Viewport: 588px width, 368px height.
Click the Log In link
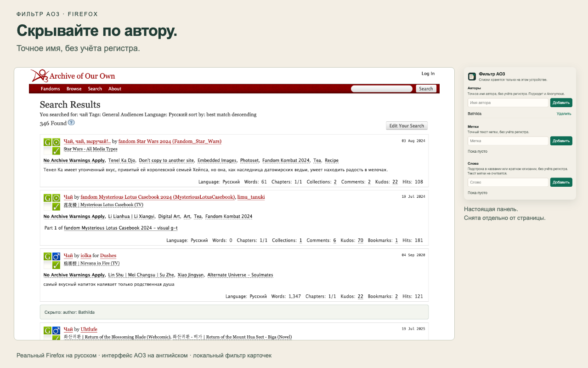(x=428, y=74)
